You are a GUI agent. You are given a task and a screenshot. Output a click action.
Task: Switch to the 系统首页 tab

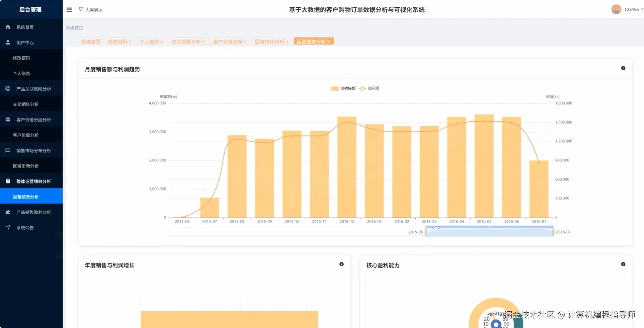tap(91, 42)
